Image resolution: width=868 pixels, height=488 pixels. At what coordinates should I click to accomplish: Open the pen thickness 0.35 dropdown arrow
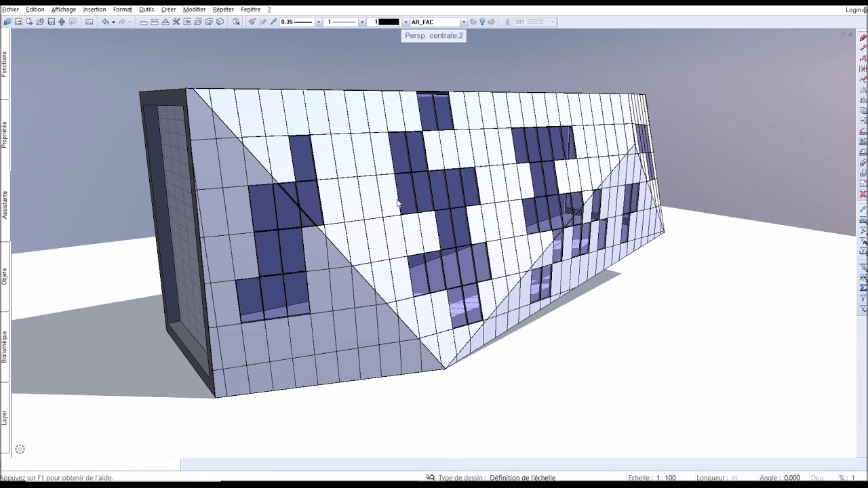(318, 22)
